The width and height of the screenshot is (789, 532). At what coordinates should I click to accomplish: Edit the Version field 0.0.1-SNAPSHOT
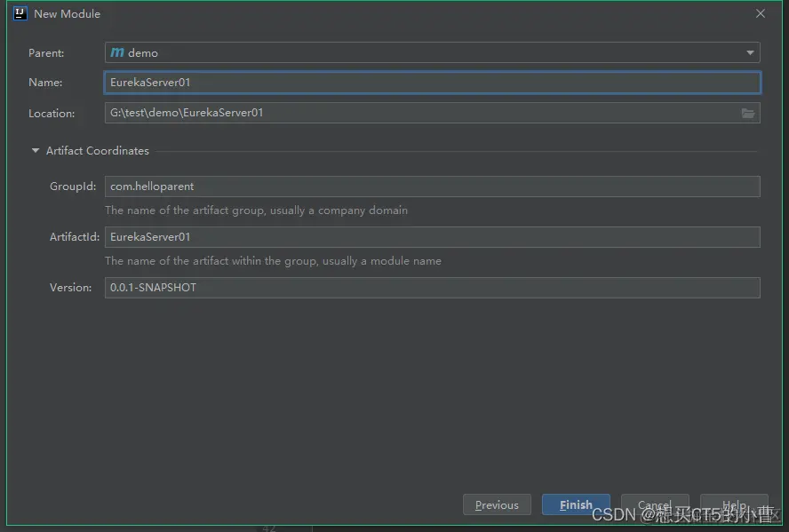(x=432, y=288)
